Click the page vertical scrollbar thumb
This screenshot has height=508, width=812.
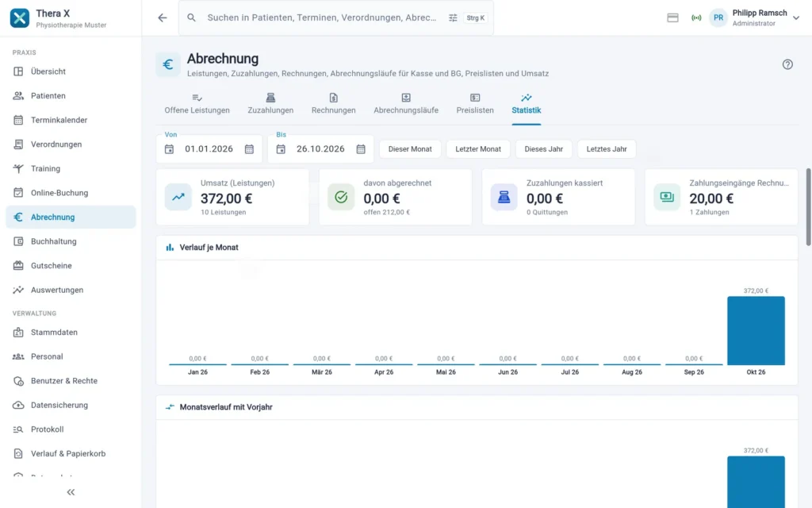point(808,207)
